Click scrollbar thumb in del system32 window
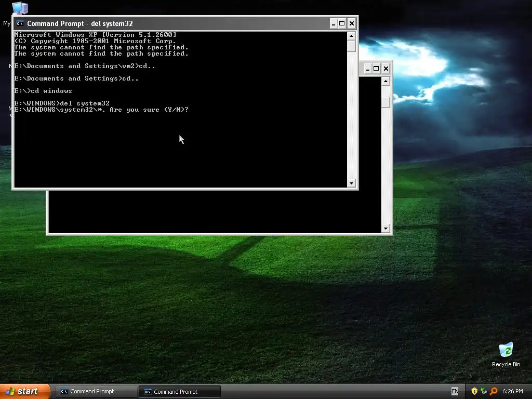 pyautogui.click(x=351, y=46)
